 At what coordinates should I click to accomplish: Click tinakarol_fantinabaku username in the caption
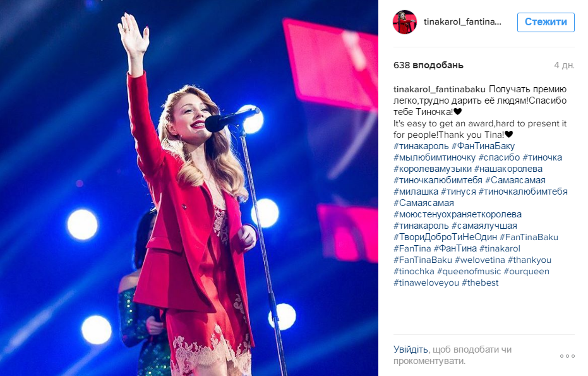click(x=439, y=89)
